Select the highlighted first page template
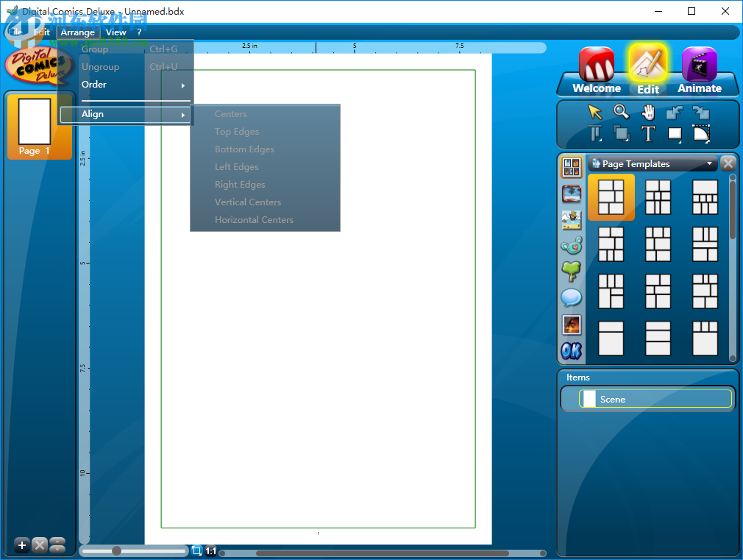Screen dimensions: 743x560 [x=611, y=197]
